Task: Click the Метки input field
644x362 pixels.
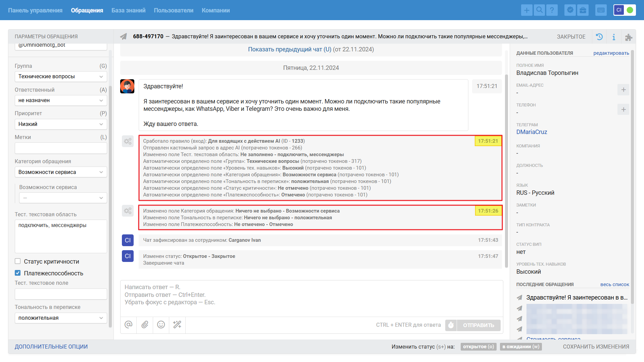Action: pos(61,148)
